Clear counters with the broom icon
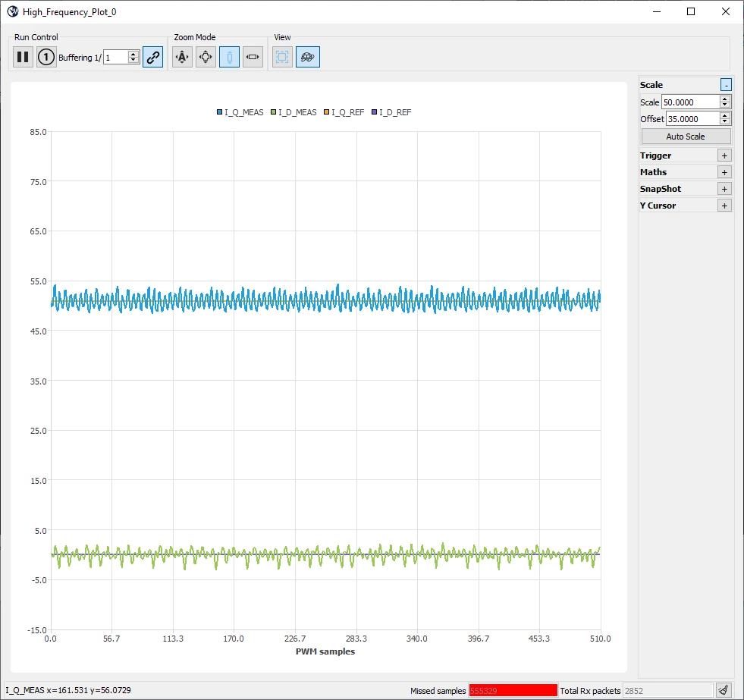This screenshot has height=700, width=744. tap(723, 690)
